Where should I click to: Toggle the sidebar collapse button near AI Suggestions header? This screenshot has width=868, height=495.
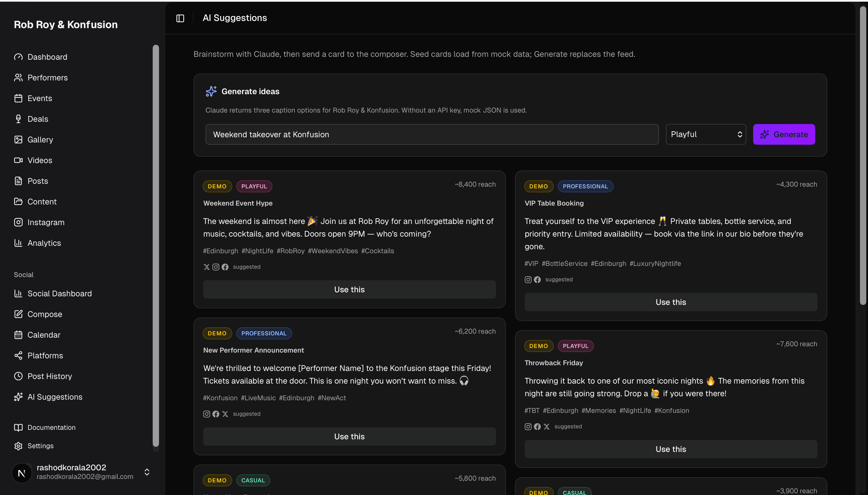[x=180, y=18]
